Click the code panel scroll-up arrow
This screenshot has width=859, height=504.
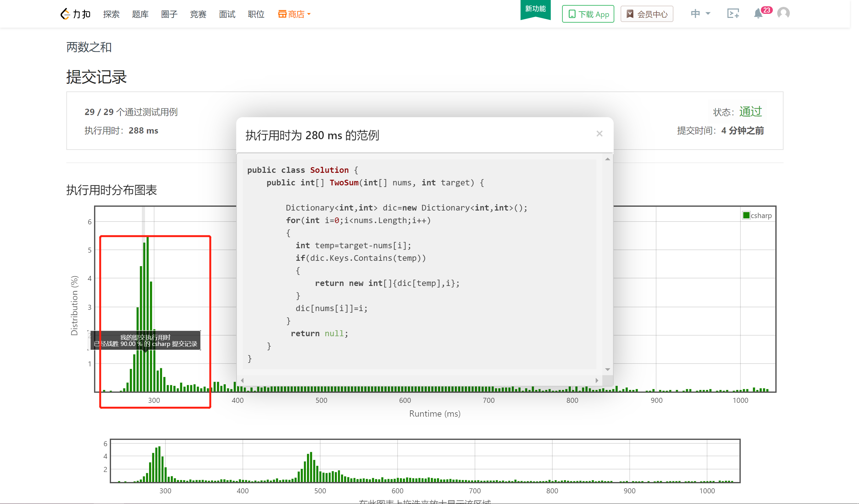[x=607, y=159]
